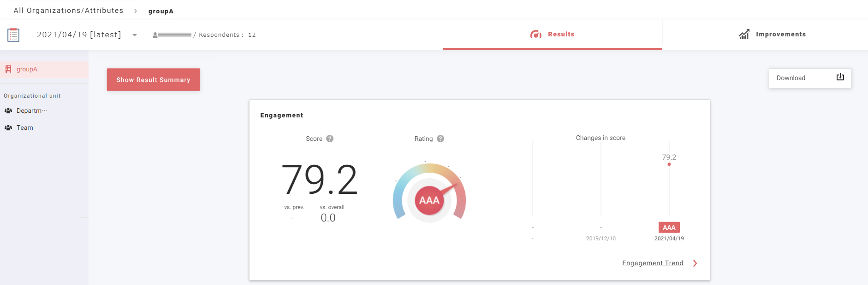Click the respondents person icon

pyautogui.click(x=155, y=35)
